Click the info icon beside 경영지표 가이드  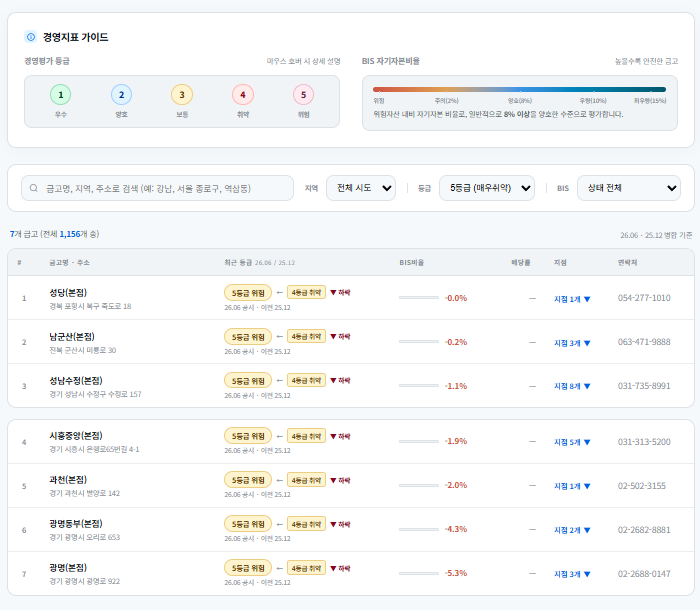click(x=31, y=37)
